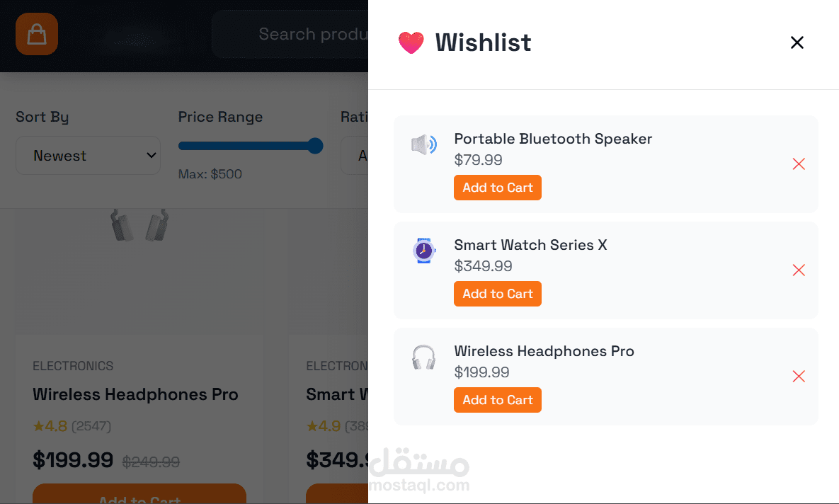The height and width of the screenshot is (504, 839).
Task: Add Portable Bluetooth Speaker to cart
Action: 497,188
